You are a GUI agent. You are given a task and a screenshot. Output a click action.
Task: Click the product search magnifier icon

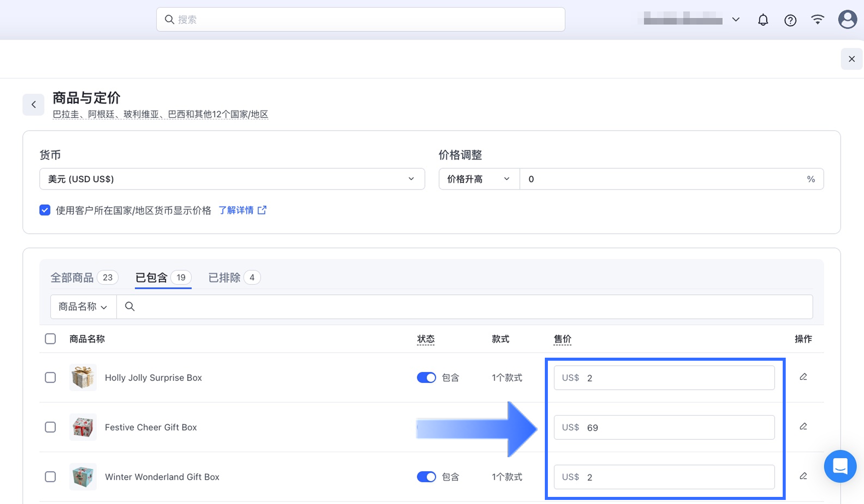(x=130, y=306)
